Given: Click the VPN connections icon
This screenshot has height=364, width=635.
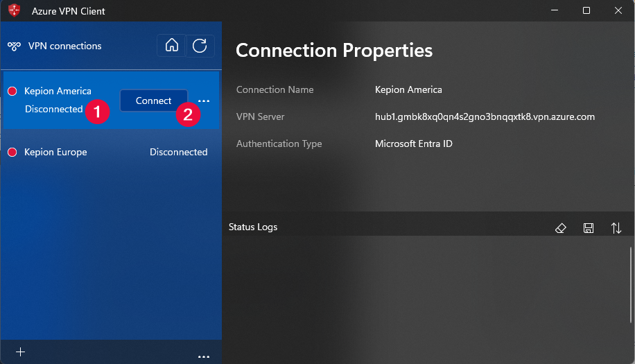Looking at the screenshot, I should 15,46.
